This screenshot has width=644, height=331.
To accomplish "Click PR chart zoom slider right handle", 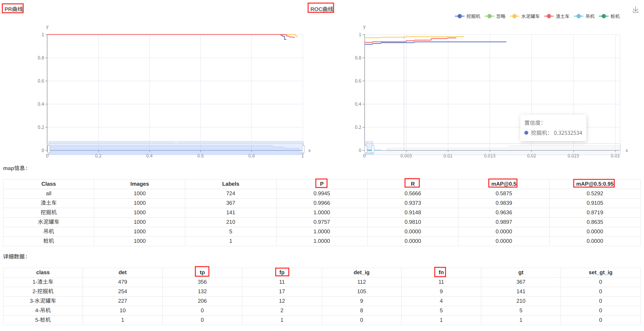I will (x=303, y=149).
